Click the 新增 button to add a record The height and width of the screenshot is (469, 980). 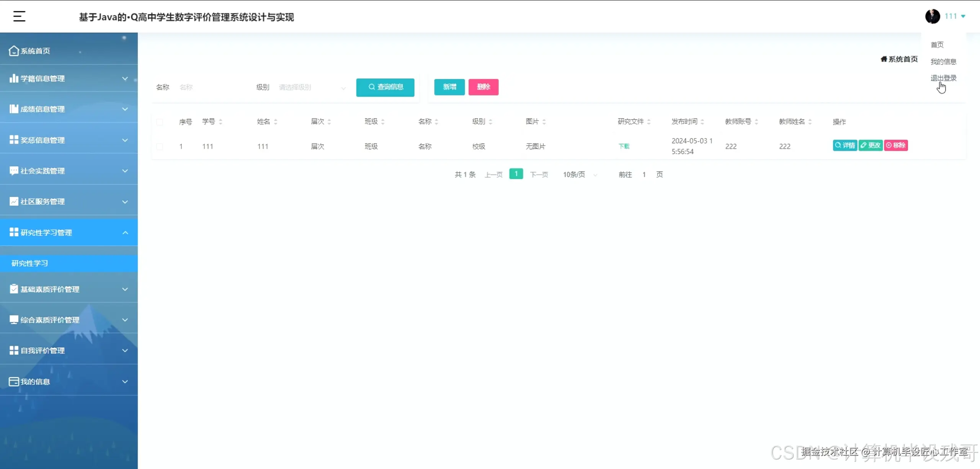click(449, 87)
